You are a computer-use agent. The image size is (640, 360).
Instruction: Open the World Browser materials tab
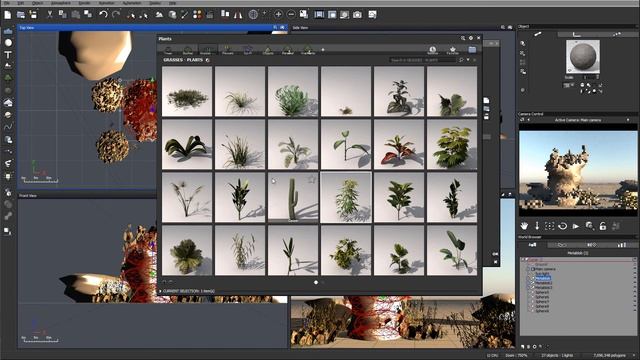point(562,245)
